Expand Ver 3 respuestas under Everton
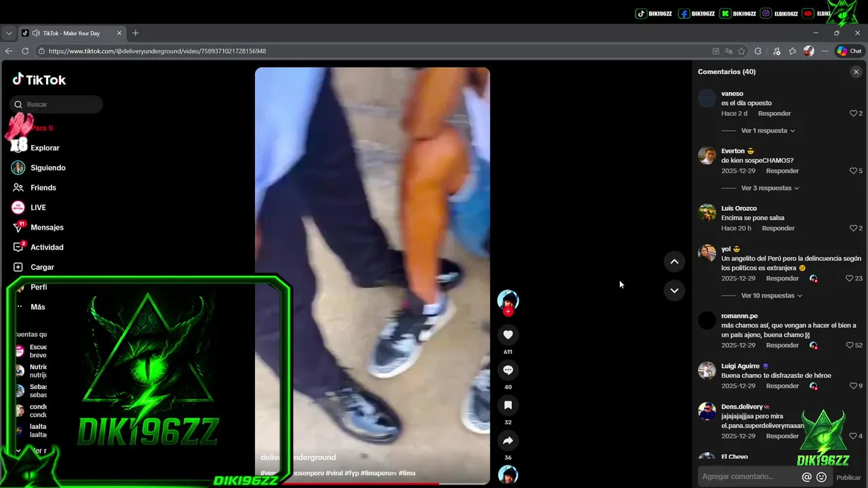The width and height of the screenshot is (868, 488). 770,188
